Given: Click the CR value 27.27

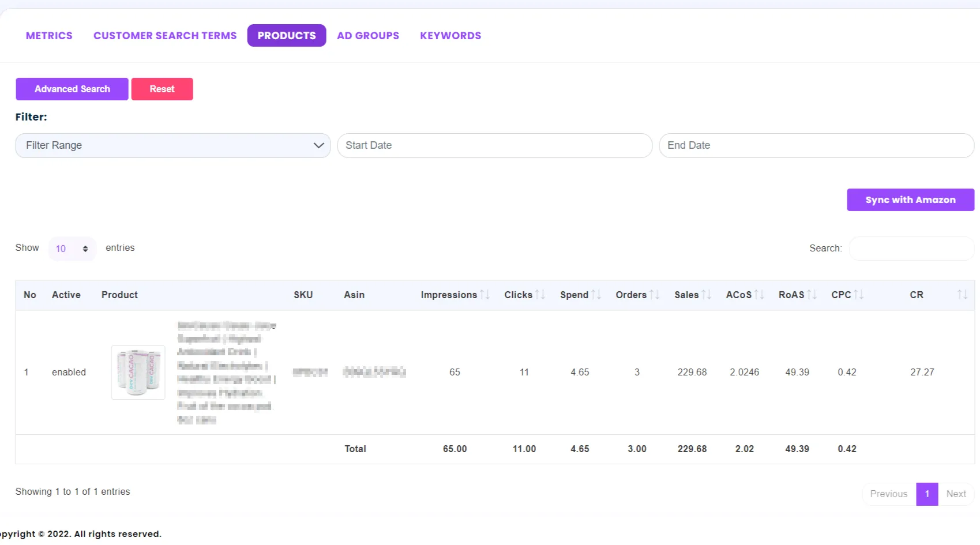Looking at the screenshot, I should 922,373.
